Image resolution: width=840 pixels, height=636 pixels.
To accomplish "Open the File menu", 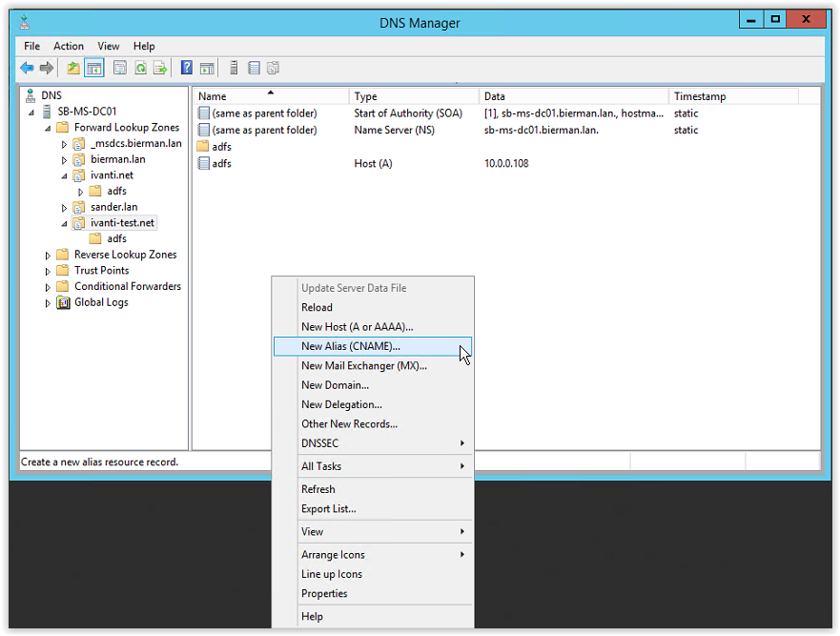I will coord(32,46).
